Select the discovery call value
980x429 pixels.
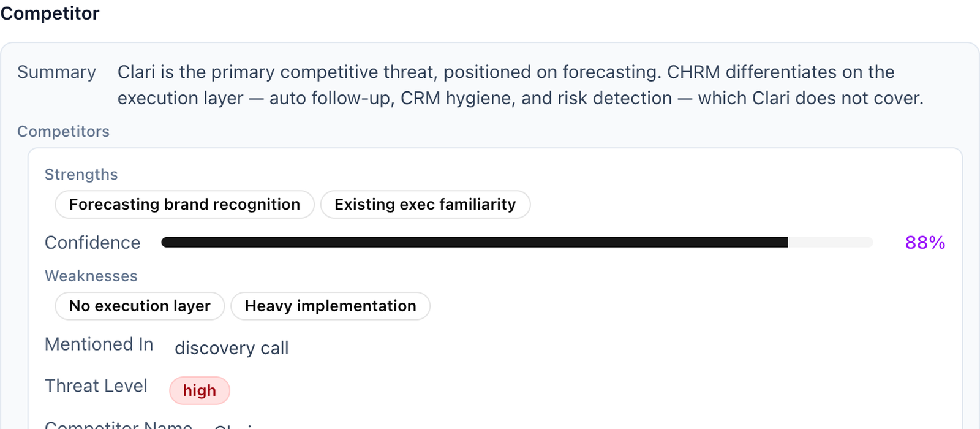tap(232, 348)
